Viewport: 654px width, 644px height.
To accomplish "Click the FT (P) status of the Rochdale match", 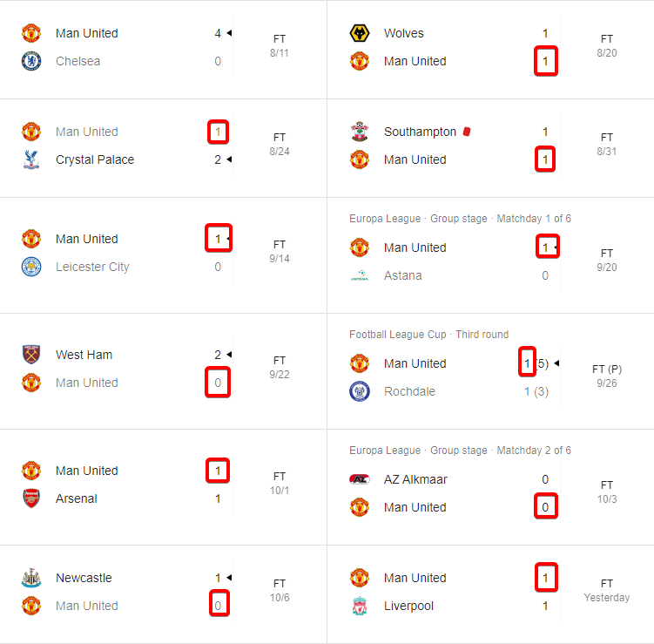I will (x=607, y=369).
